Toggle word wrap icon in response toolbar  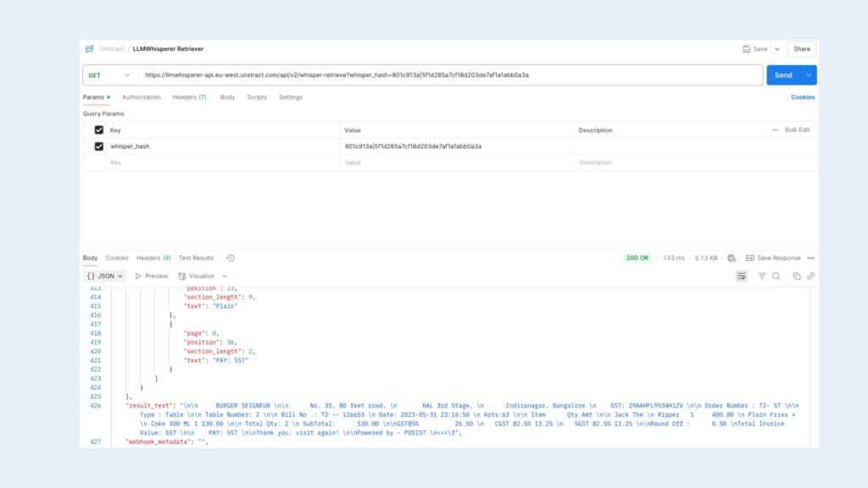pos(742,276)
